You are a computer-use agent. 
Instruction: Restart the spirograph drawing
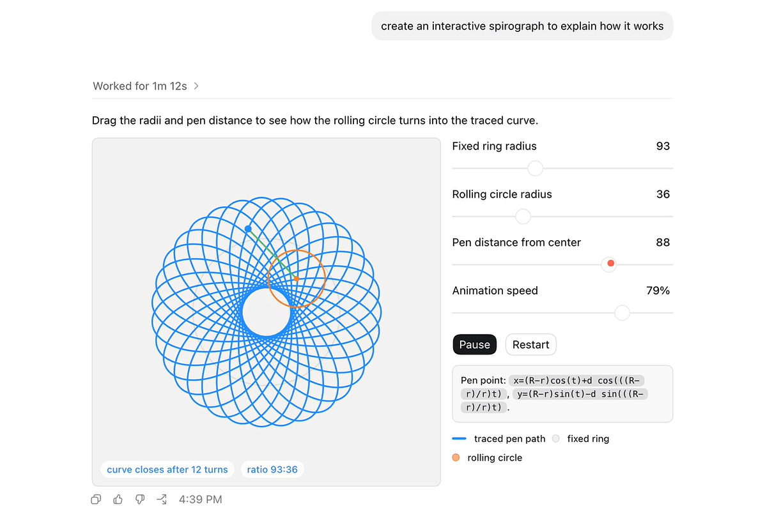531,344
